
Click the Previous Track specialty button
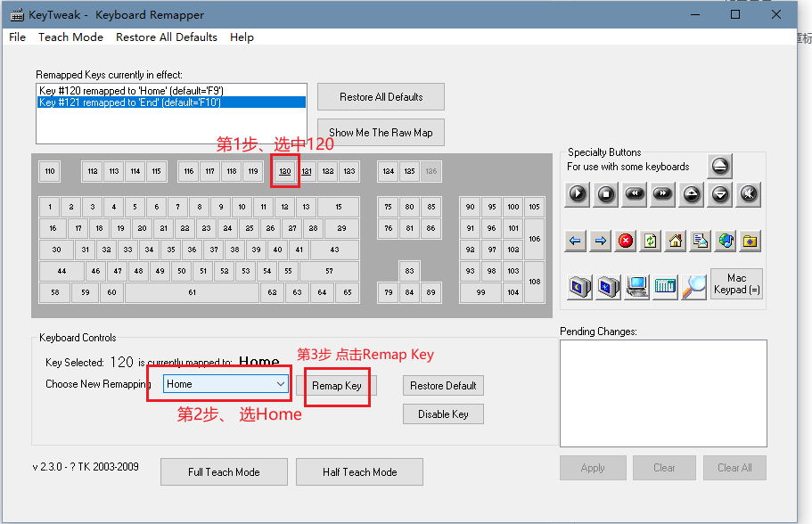(635, 194)
